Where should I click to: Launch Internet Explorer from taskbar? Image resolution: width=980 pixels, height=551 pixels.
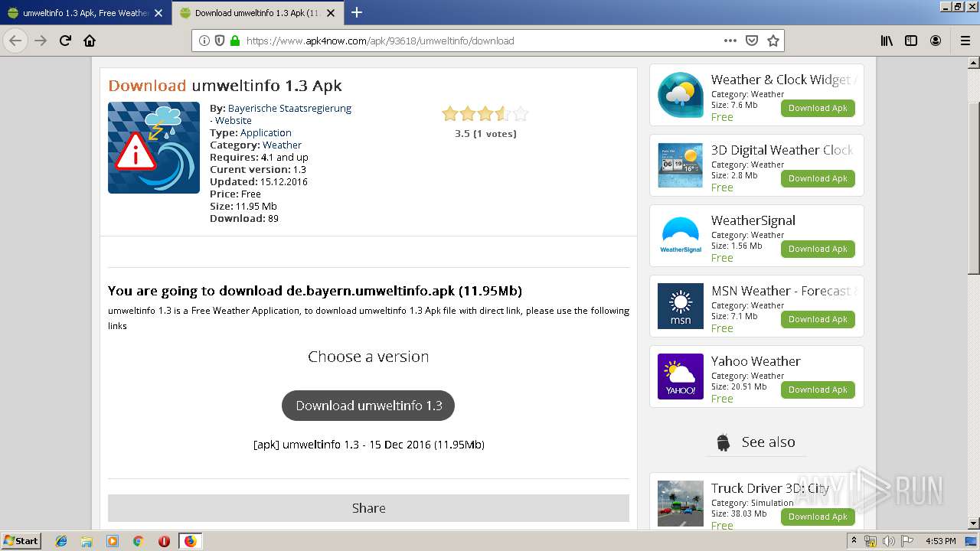pyautogui.click(x=61, y=541)
